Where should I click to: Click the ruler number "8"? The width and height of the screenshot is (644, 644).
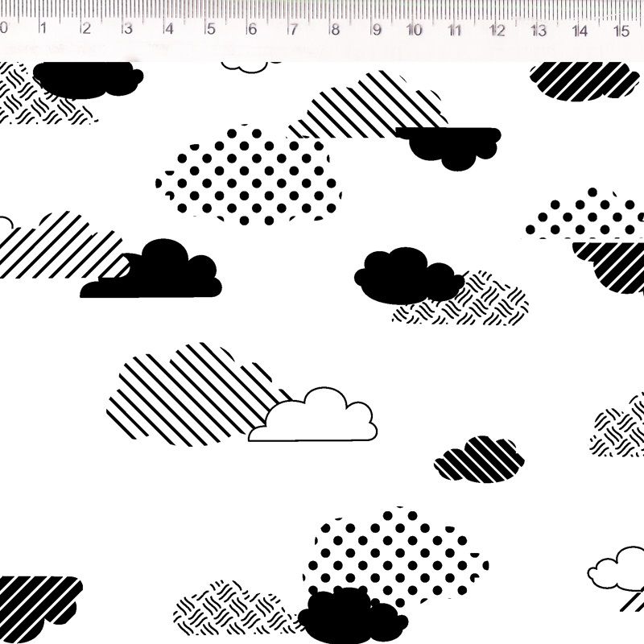pyautogui.click(x=335, y=30)
